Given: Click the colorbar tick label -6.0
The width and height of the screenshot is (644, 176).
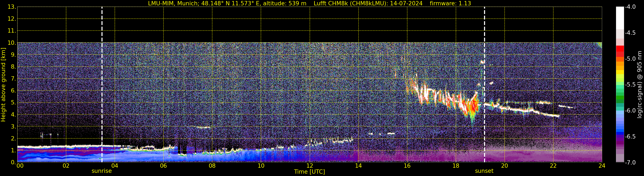Looking at the screenshot, I should tap(631, 110).
